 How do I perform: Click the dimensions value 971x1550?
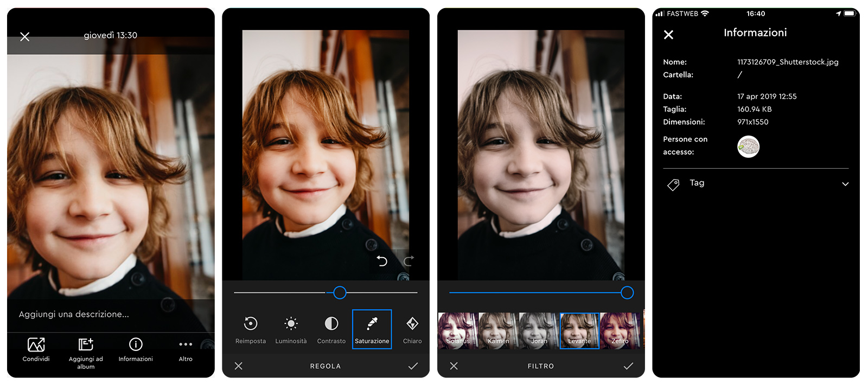pyautogui.click(x=753, y=122)
